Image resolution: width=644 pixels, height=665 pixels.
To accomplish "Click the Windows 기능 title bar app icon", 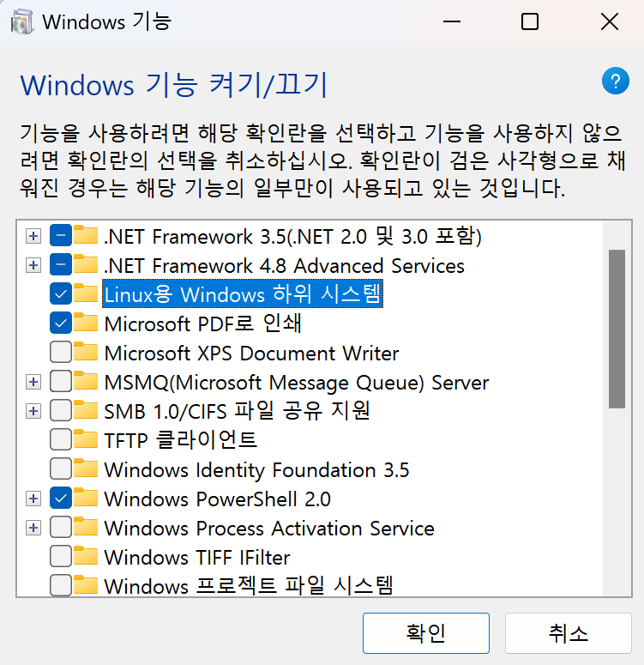I will pos(22,22).
